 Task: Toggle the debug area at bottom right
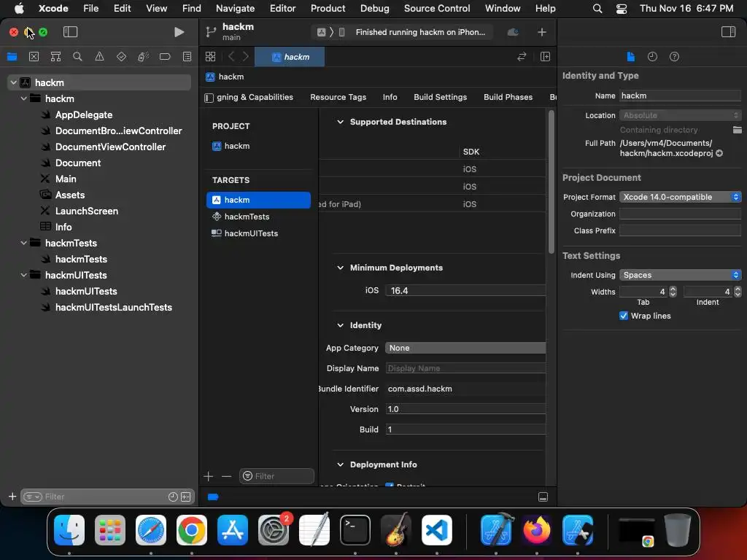543,497
